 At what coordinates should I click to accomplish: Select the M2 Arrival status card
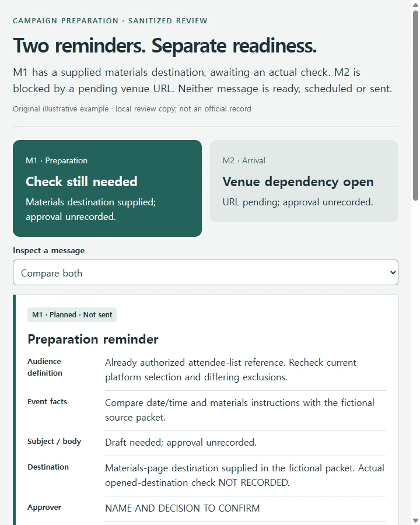click(304, 181)
